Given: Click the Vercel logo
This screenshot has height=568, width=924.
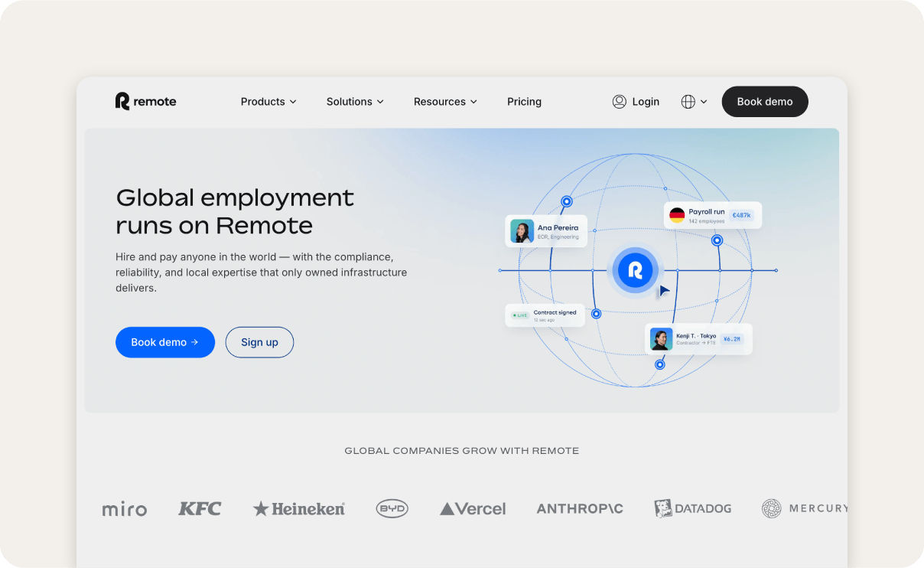Looking at the screenshot, I should 473,508.
